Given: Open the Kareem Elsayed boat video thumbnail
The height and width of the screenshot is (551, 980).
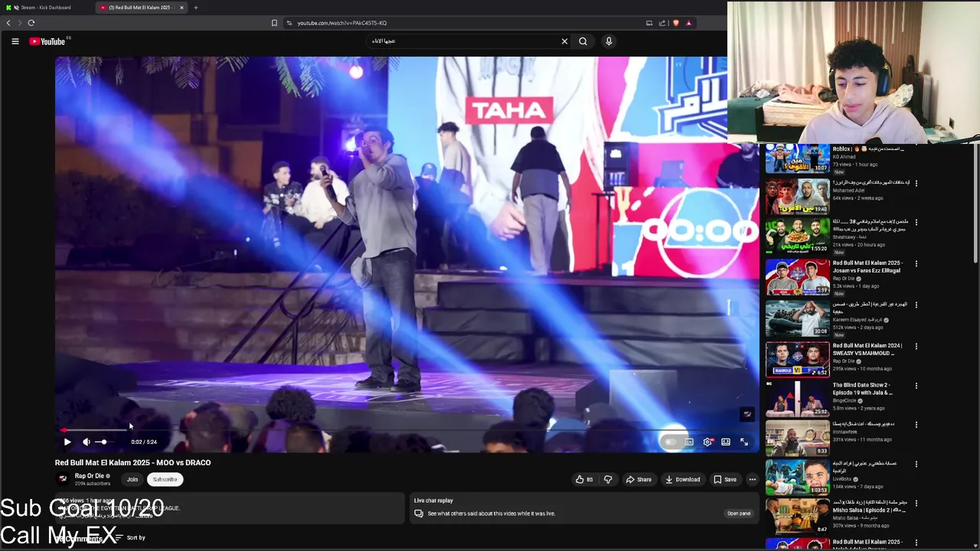Looking at the screenshot, I should (x=797, y=318).
